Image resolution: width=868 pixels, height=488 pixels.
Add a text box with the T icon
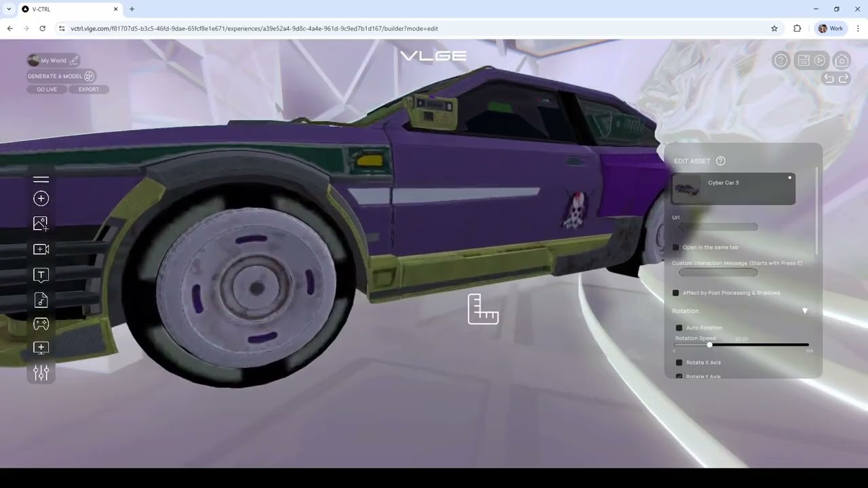click(41, 275)
